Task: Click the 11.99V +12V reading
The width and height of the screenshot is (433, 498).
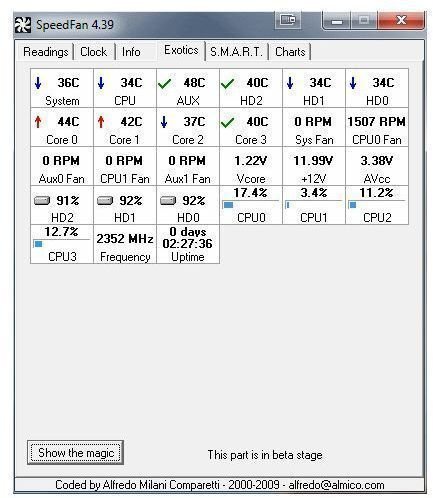Action: pos(314,166)
